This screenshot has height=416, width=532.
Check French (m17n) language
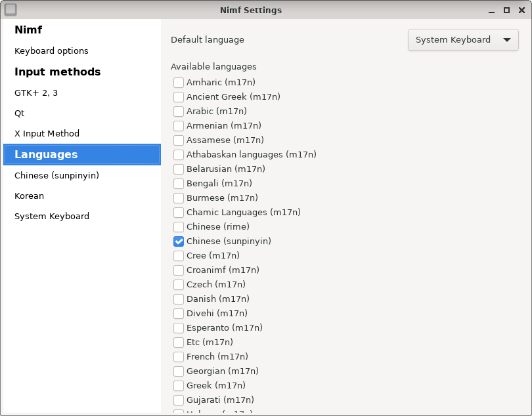179,357
